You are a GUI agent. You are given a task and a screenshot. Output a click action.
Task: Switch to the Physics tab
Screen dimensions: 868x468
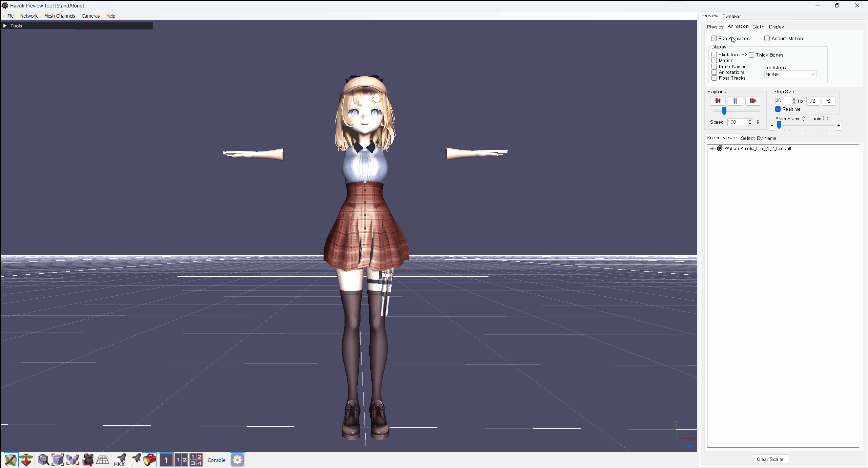point(715,27)
